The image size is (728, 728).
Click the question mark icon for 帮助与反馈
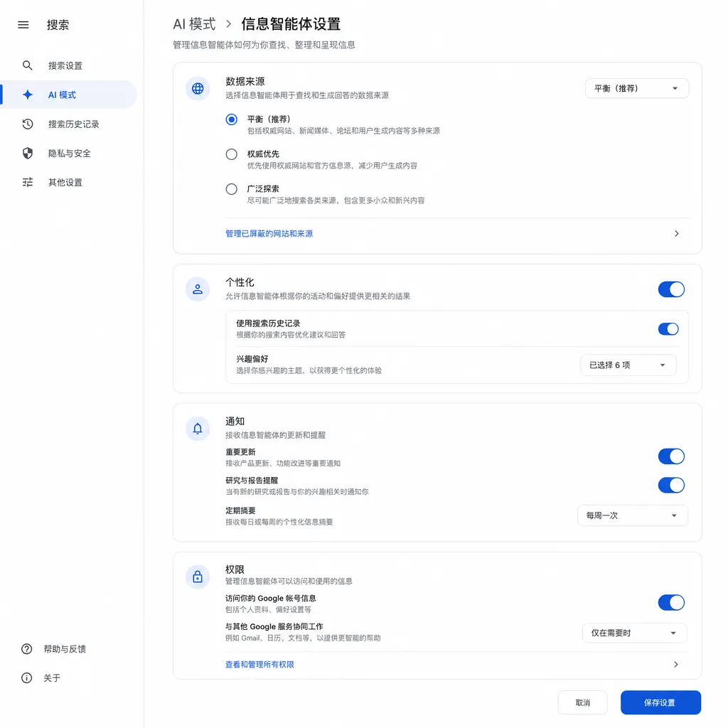(27, 648)
